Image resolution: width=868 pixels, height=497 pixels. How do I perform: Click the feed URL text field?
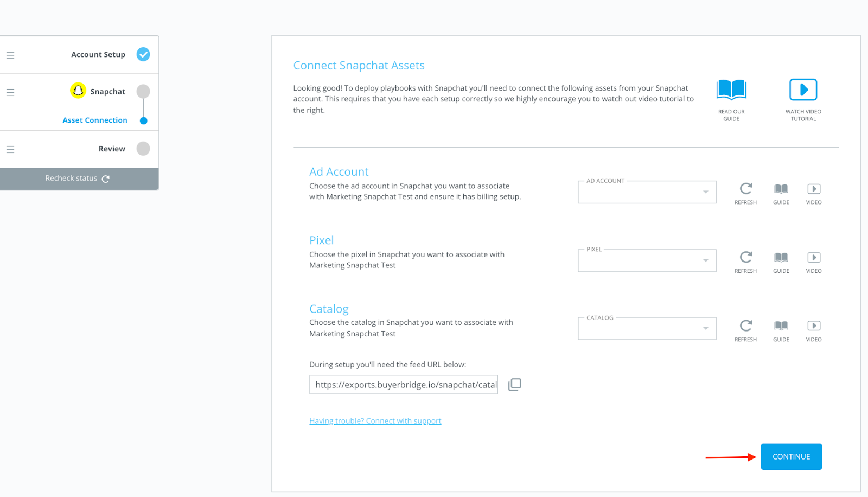click(x=404, y=385)
